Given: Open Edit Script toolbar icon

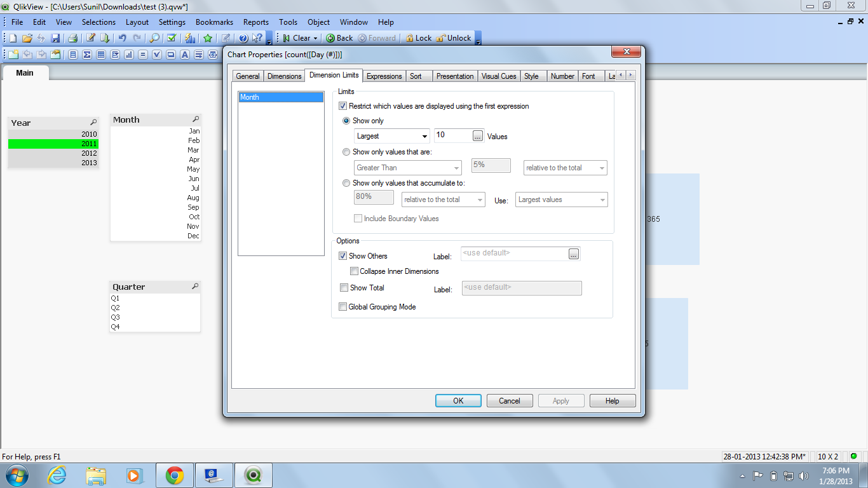Looking at the screenshot, I should (x=91, y=38).
